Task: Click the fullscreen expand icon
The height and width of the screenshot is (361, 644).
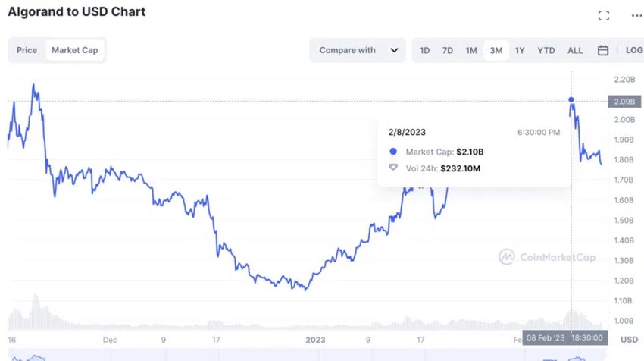Action: point(604,15)
